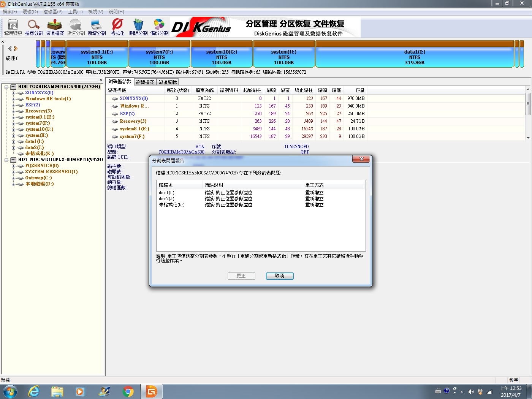Open the 說明(H) menu

[116, 12]
